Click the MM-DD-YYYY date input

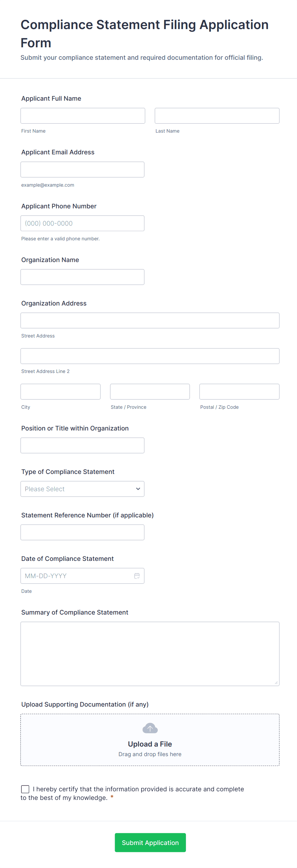[78, 576]
